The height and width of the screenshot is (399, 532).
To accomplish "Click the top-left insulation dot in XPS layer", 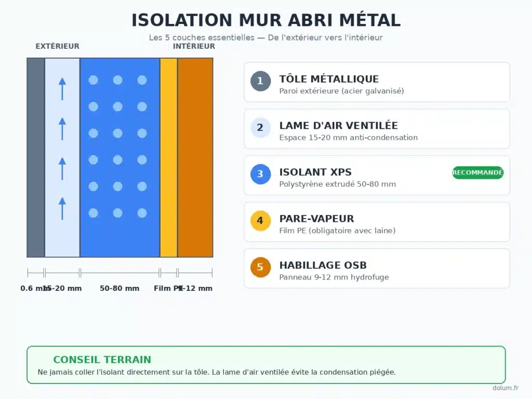I will pos(94,80).
